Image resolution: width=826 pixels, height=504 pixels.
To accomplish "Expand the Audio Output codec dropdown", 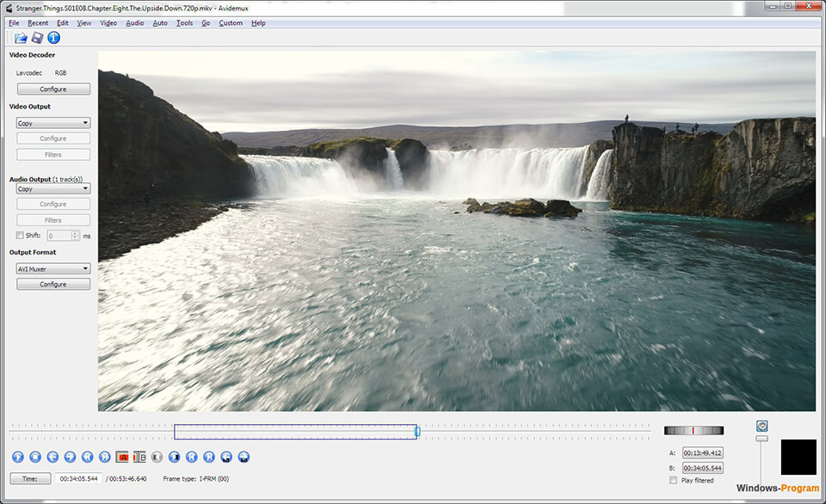I will [x=53, y=188].
